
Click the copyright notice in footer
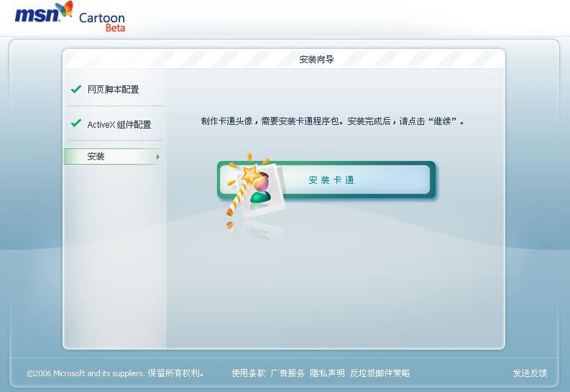pos(115,373)
